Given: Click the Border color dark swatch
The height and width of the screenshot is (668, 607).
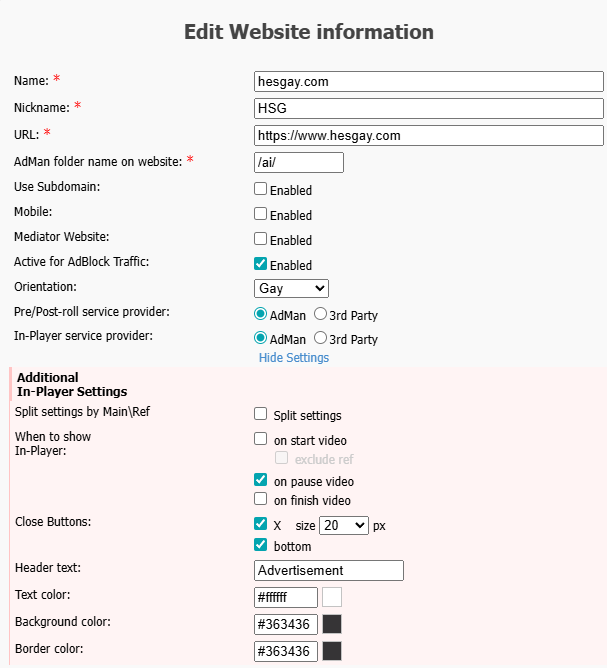Looking at the screenshot, I should (332, 651).
